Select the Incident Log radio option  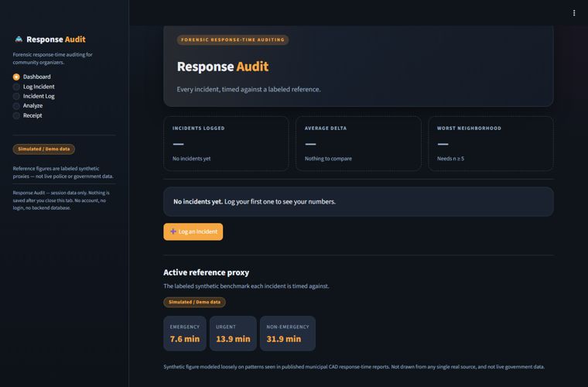[x=34, y=96]
